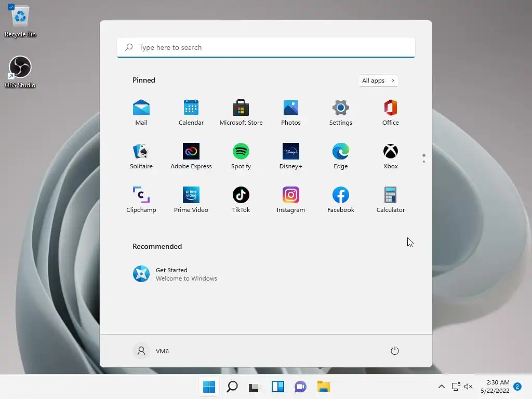Launch the Photos app
The width and height of the screenshot is (532, 399).
coord(291,112)
